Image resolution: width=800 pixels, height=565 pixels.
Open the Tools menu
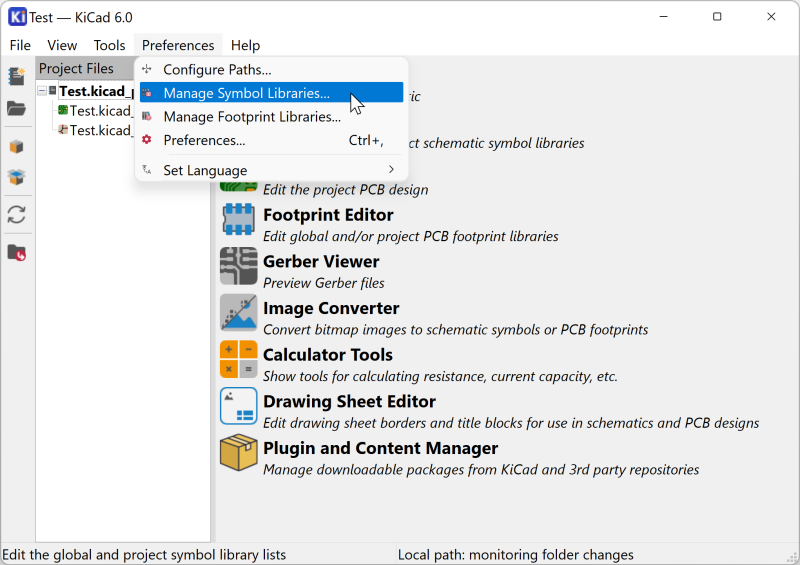109,45
